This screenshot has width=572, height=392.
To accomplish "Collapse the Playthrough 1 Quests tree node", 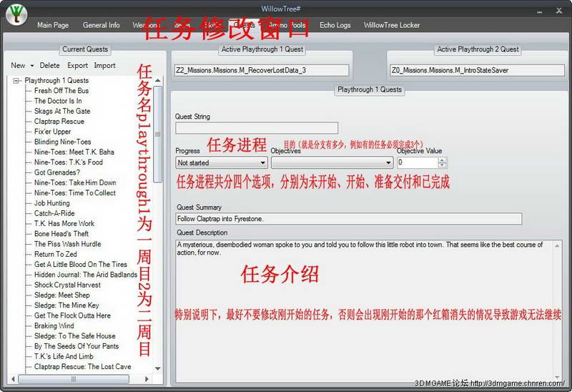I will tap(16, 81).
